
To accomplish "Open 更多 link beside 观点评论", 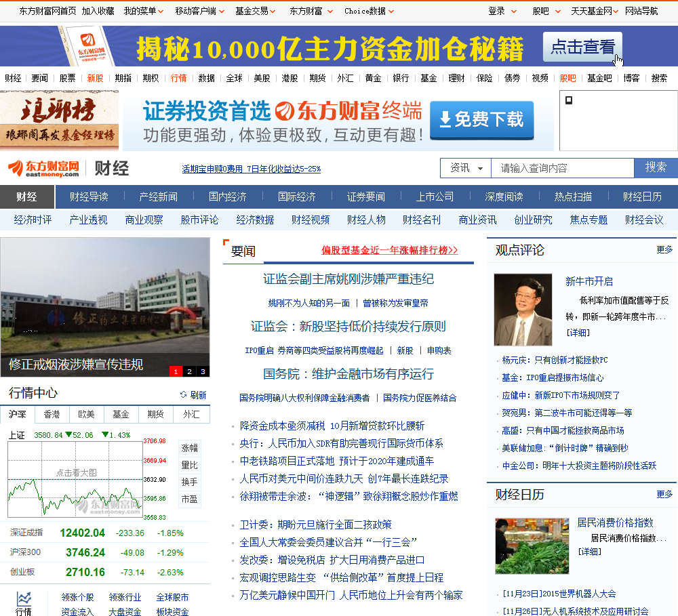I will 664,250.
